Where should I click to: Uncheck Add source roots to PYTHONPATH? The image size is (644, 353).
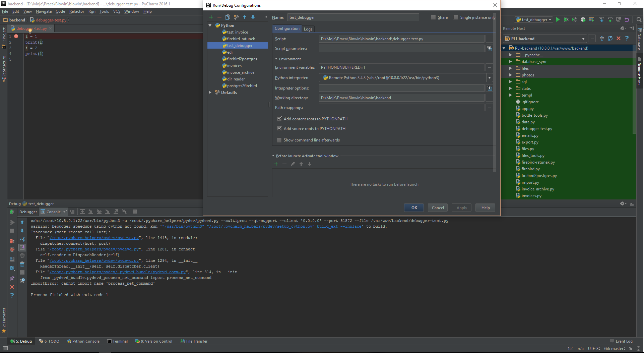(279, 128)
